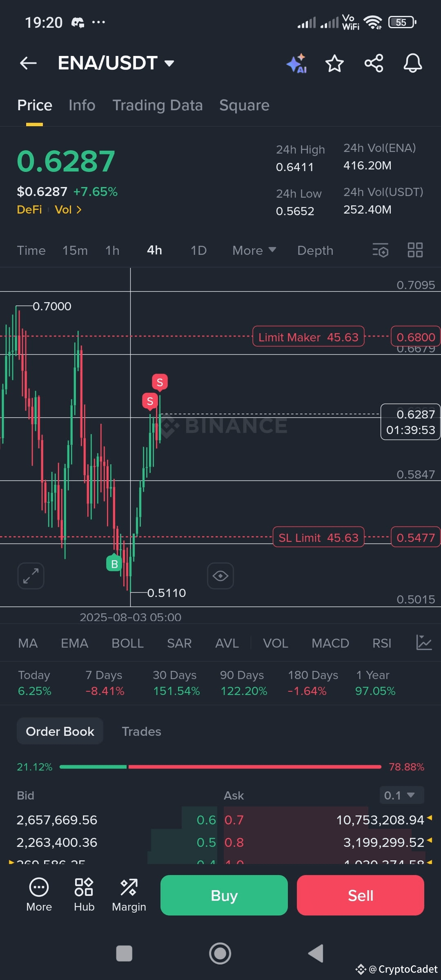
Task: Open the indicator chart settings icon
Action: pyautogui.click(x=423, y=643)
